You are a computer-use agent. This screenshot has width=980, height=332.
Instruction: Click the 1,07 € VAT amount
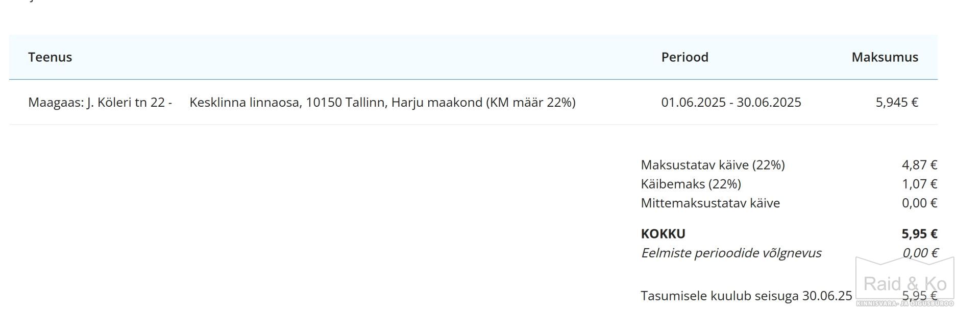(919, 184)
